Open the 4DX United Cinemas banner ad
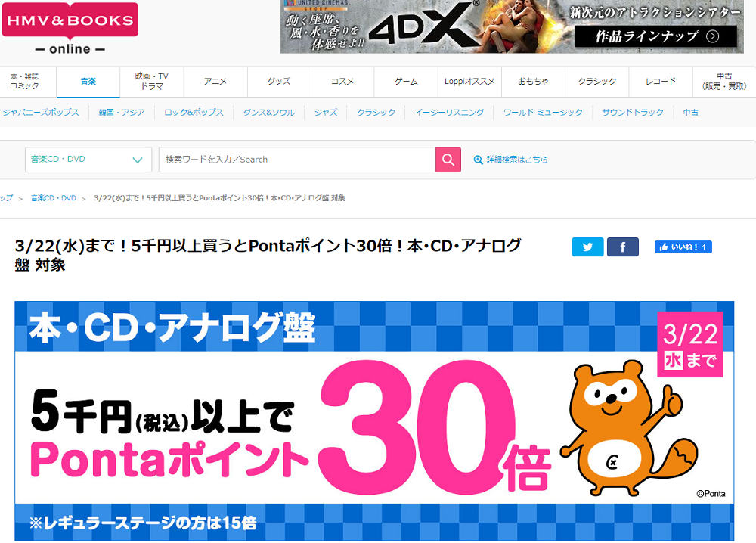The image size is (756, 543). (512, 26)
